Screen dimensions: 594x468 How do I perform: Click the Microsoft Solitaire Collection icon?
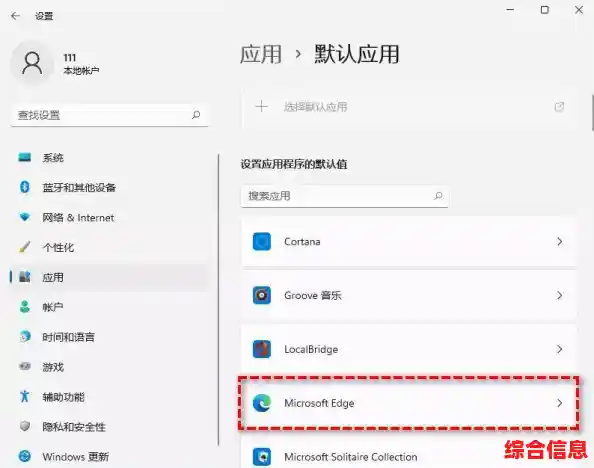point(262,457)
